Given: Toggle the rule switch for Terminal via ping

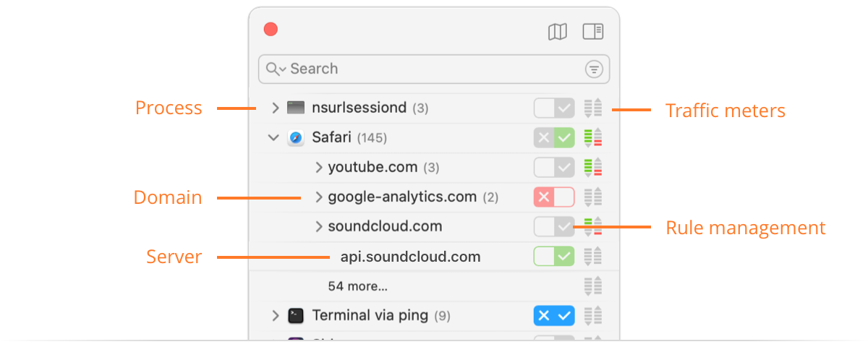Looking at the screenshot, I should (x=554, y=316).
